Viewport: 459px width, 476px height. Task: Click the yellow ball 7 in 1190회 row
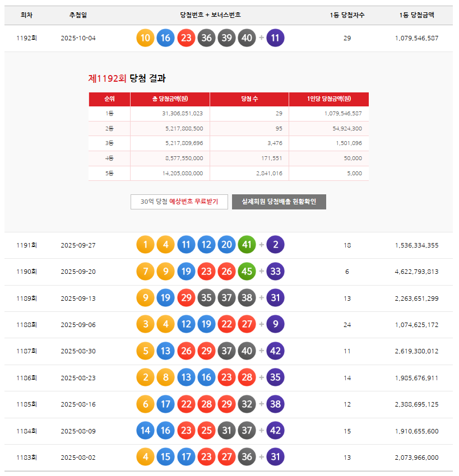coord(145,272)
